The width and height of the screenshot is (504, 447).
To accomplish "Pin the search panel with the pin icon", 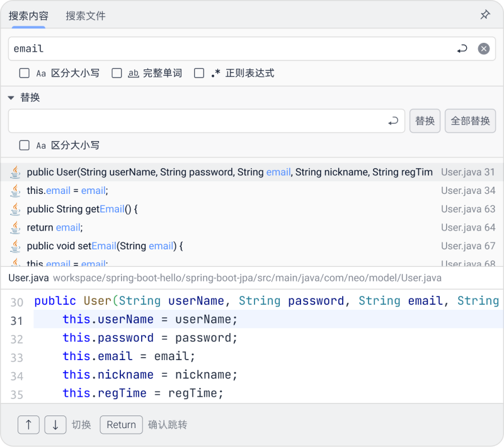I will coord(485,14).
